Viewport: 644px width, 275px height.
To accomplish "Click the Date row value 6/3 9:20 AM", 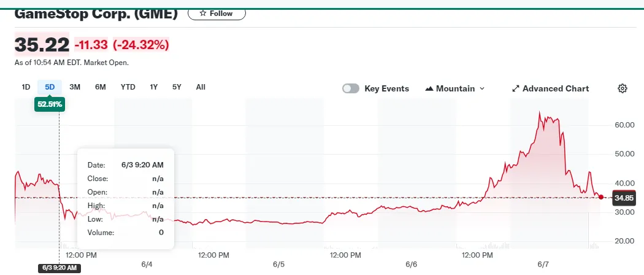I will [142, 165].
